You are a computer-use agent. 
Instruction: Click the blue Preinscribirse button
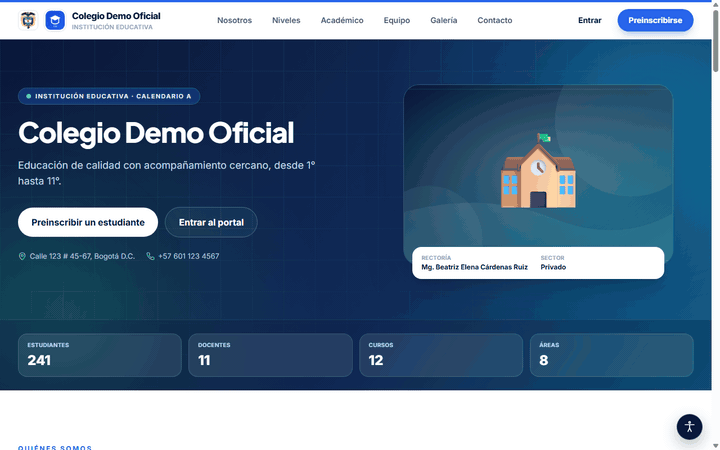pos(655,20)
